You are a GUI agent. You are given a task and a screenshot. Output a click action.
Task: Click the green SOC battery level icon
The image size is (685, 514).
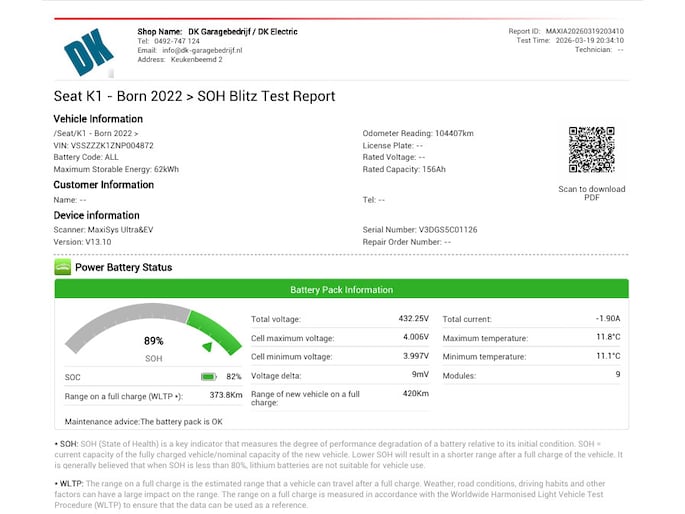208,377
